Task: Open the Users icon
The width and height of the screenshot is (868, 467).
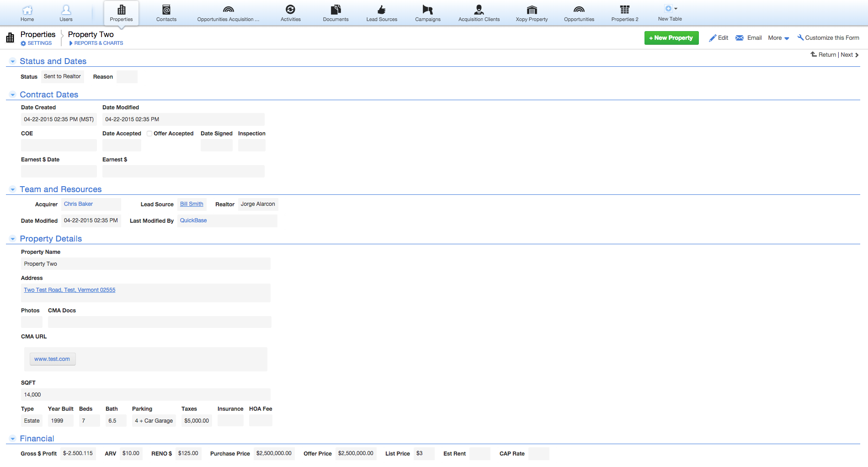Action: pos(66,10)
